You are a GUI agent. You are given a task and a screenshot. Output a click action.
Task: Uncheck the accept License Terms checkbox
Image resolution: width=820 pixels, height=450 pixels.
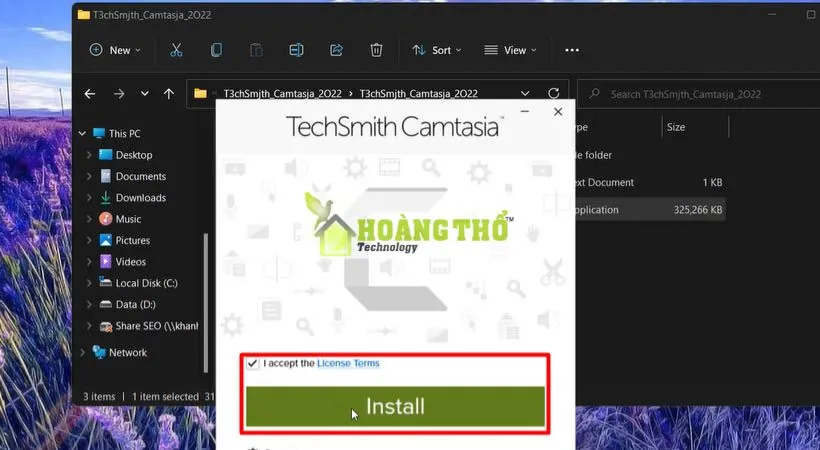point(253,363)
